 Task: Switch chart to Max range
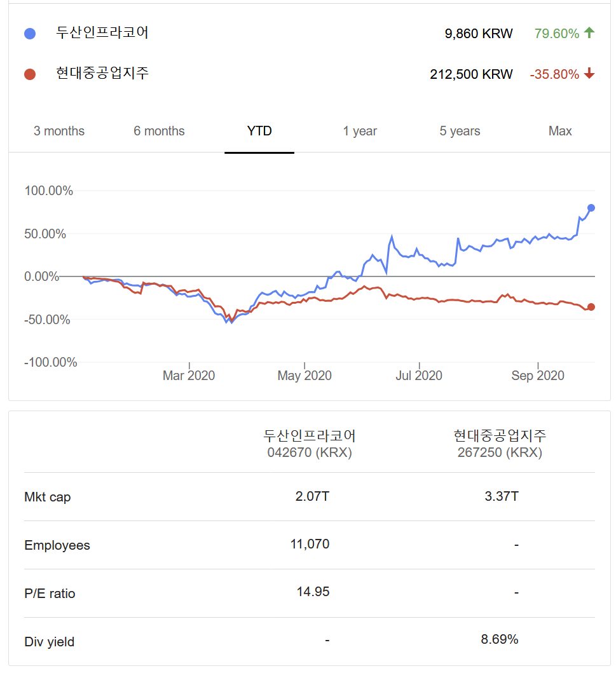[x=560, y=131]
